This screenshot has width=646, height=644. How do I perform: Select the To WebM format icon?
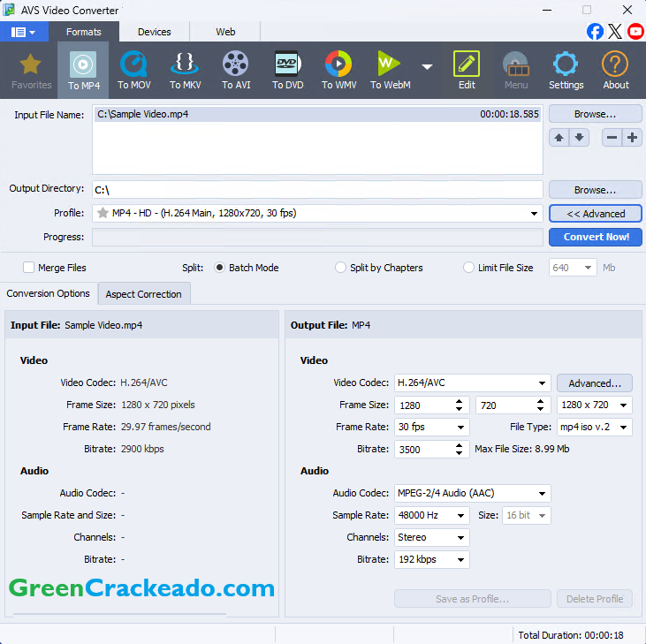point(390,71)
